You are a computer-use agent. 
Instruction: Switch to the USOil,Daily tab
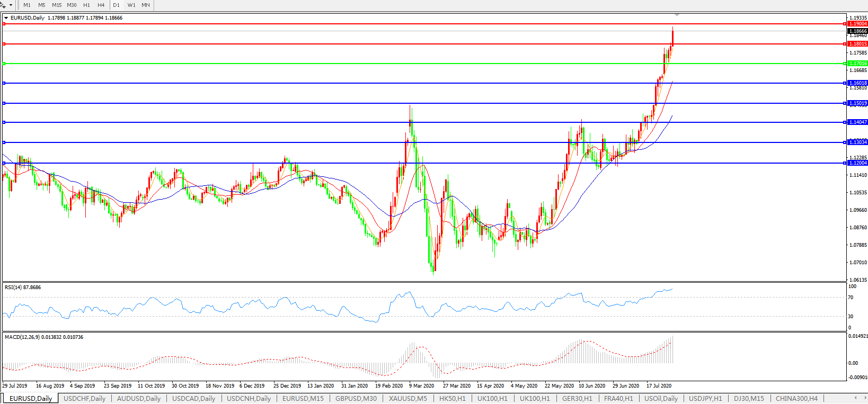tap(661, 398)
